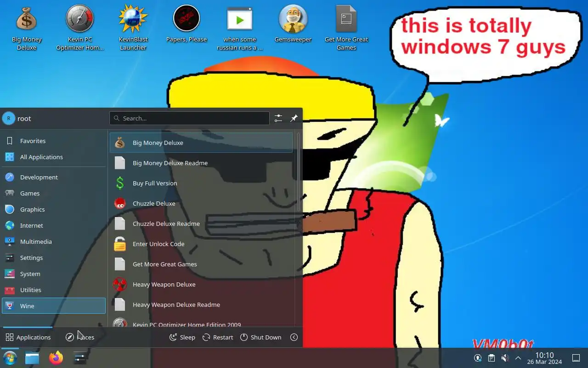Open Get More Great Games desktop icon
This screenshot has height=368, width=588.
pos(346,28)
